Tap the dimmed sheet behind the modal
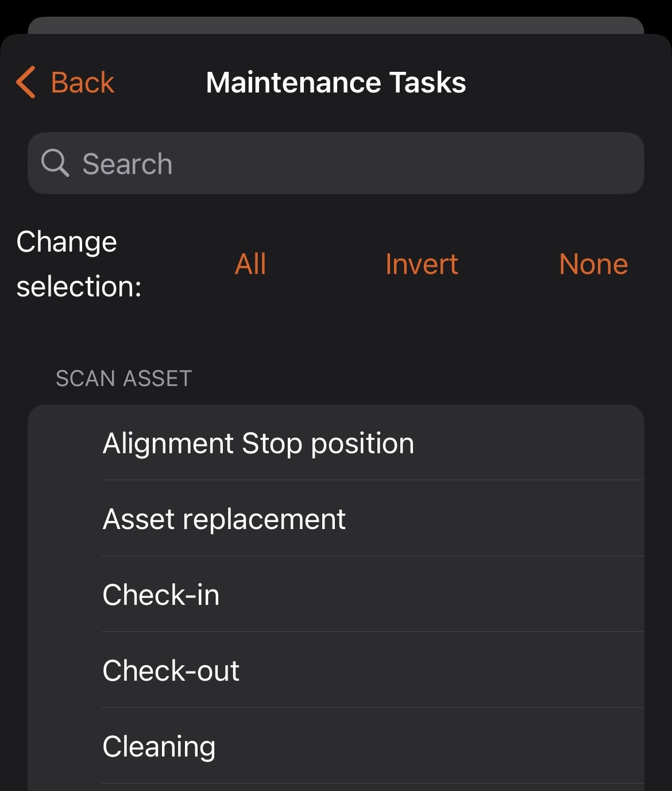Viewport: 672px width, 791px height. pyautogui.click(x=336, y=24)
